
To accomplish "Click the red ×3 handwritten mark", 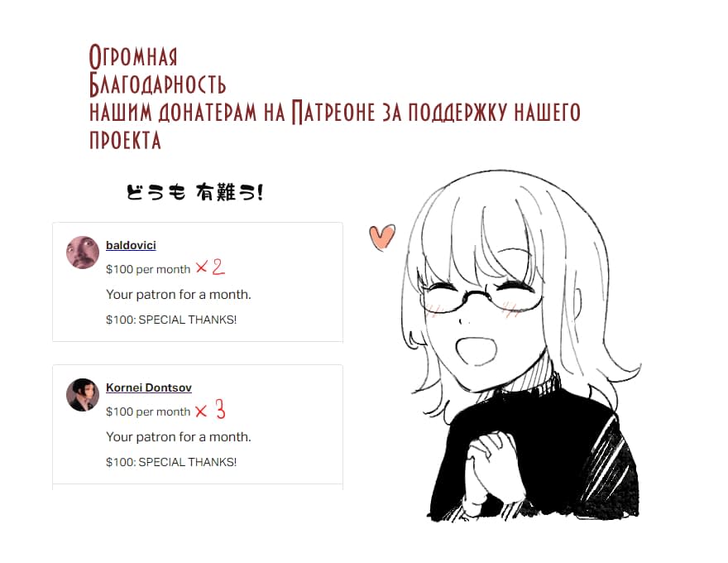I will click(210, 410).
